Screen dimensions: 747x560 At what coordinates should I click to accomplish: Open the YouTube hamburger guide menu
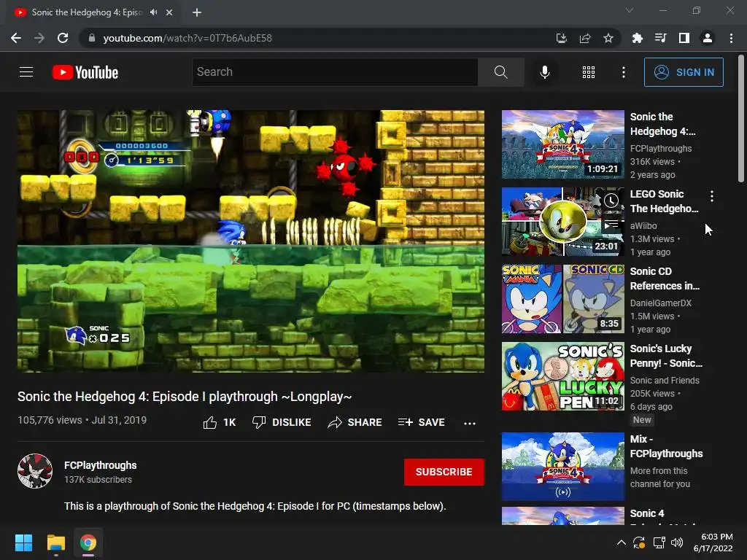click(26, 72)
